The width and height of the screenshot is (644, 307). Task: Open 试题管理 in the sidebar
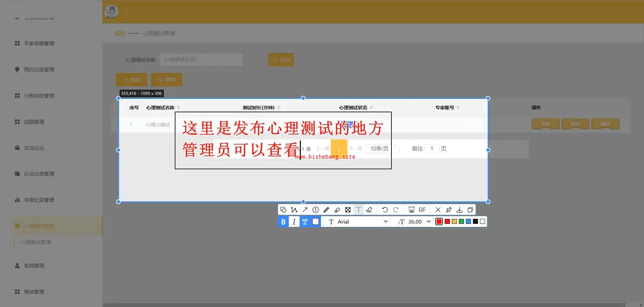tap(34, 122)
